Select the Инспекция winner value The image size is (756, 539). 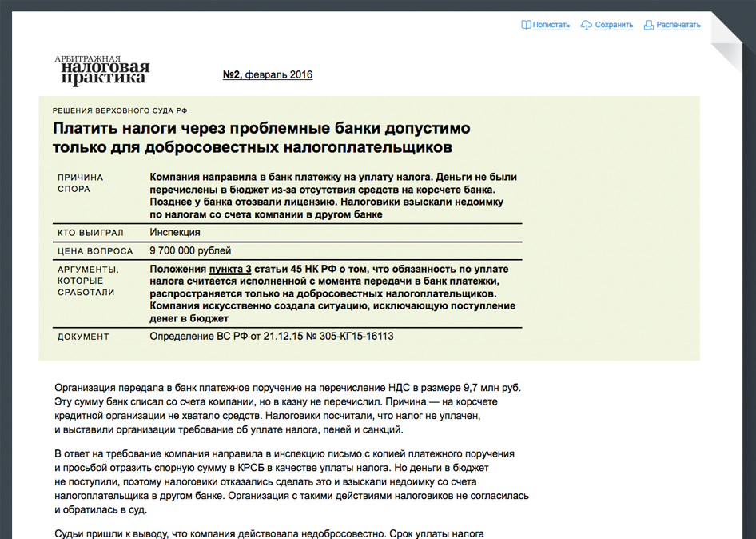coord(175,233)
